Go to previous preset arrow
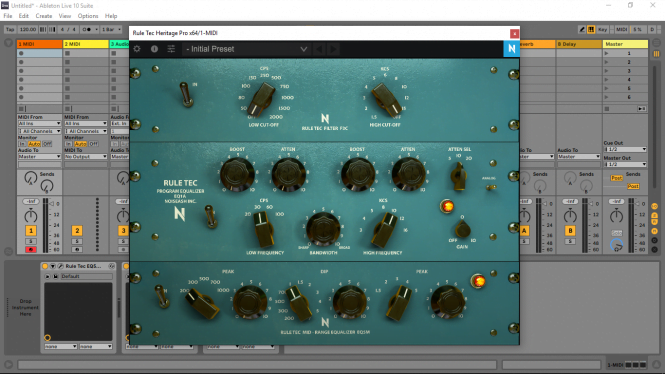Screen dimensions: 665x374 tap(319, 49)
